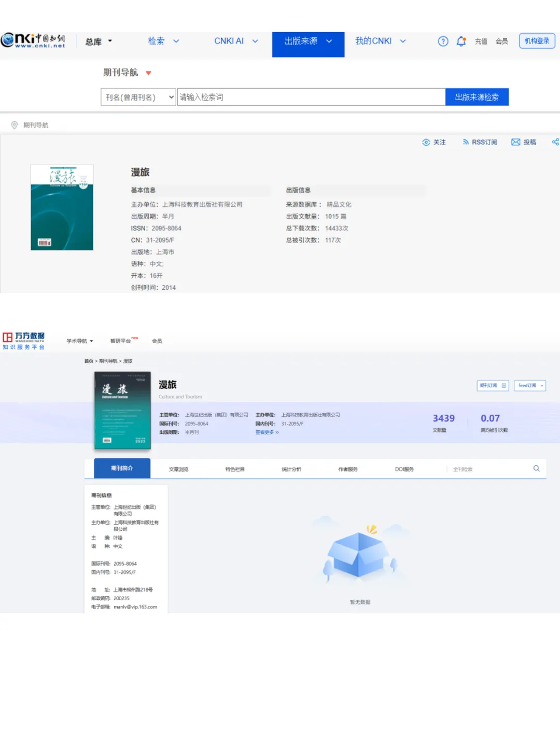The height and width of the screenshot is (748, 560).
Task: Open the feed订阅 dropdown button
Action: pos(530,386)
